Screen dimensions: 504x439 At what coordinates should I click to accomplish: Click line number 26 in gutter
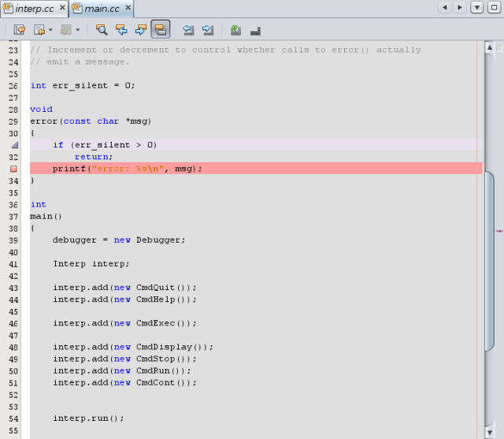13,86
